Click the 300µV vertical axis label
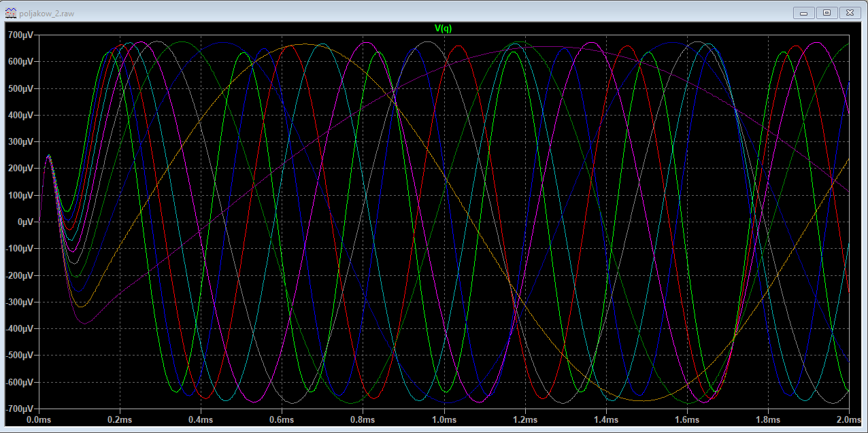 coord(20,142)
